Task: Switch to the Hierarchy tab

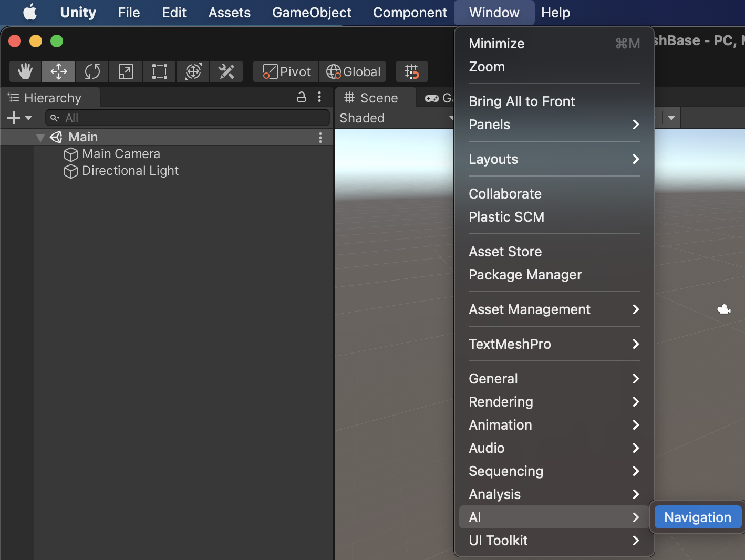Action: [x=50, y=98]
